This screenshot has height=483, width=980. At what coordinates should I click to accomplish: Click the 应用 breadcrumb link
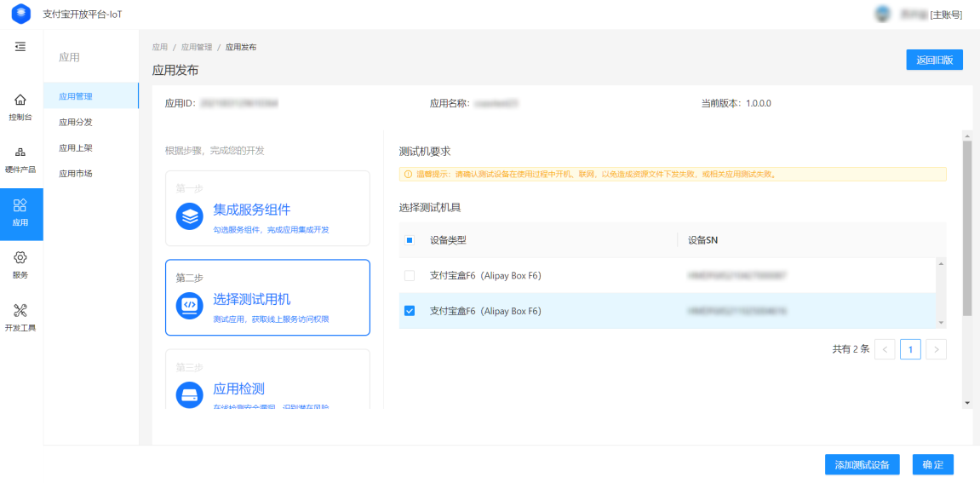point(159,47)
